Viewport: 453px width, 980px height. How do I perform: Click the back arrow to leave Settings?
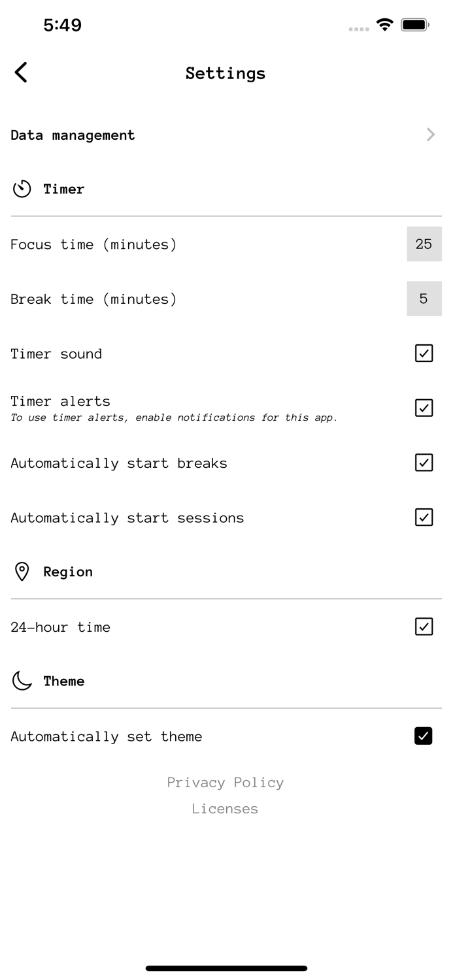[x=20, y=73]
